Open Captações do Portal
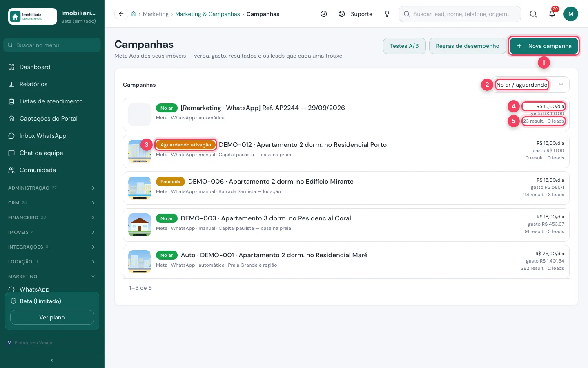 [x=52, y=119]
